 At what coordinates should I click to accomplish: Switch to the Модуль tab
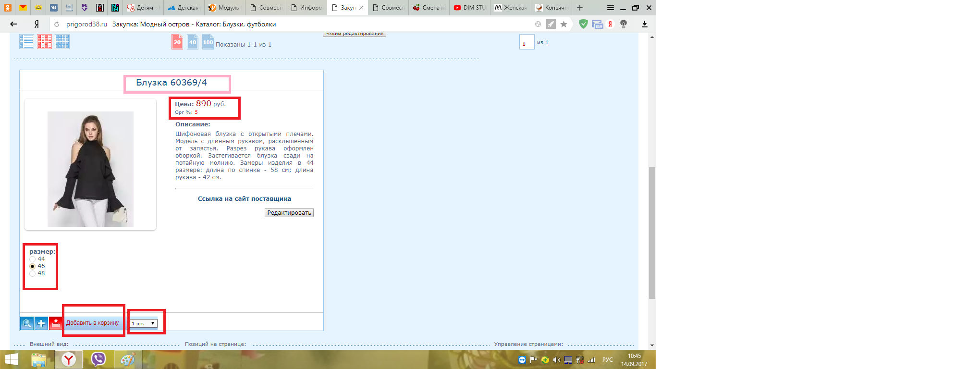(x=224, y=8)
